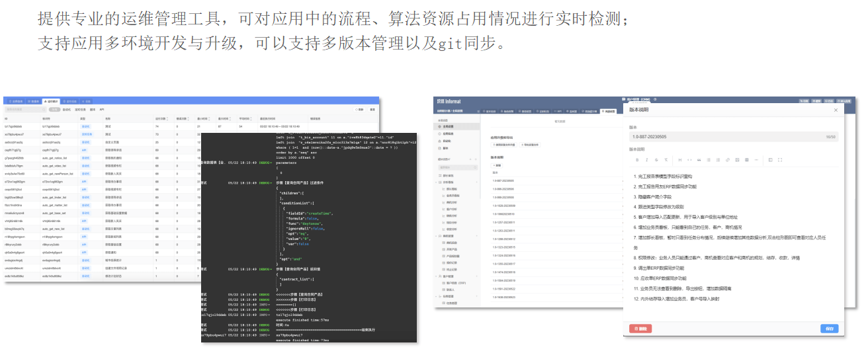Insert a table in the version note editor
Viewport: 868px width, 359px height.
[747, 159]
